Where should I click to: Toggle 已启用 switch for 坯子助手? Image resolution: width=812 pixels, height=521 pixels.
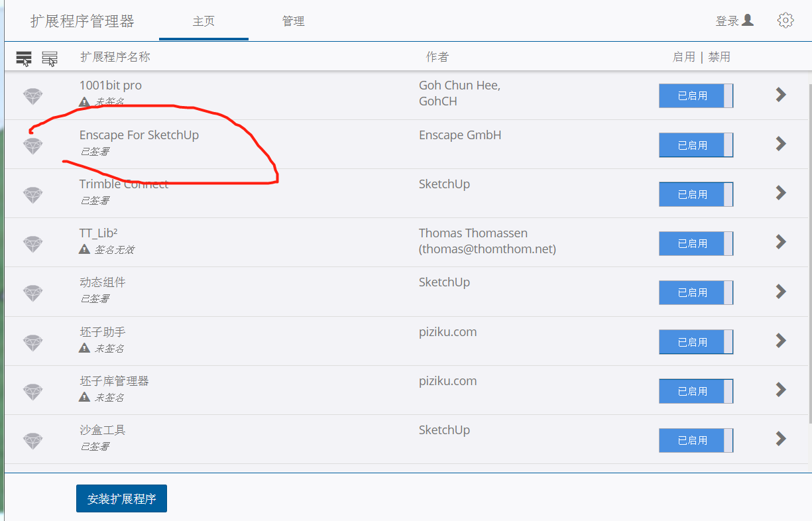tap(696, 342)
